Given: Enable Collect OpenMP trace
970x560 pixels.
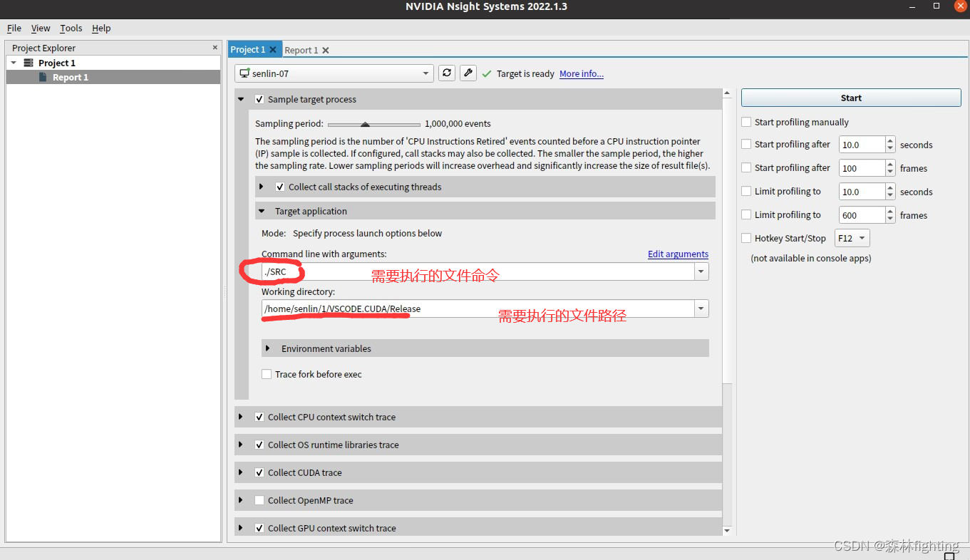Looking at the screenshot, I should pos(259,501).
